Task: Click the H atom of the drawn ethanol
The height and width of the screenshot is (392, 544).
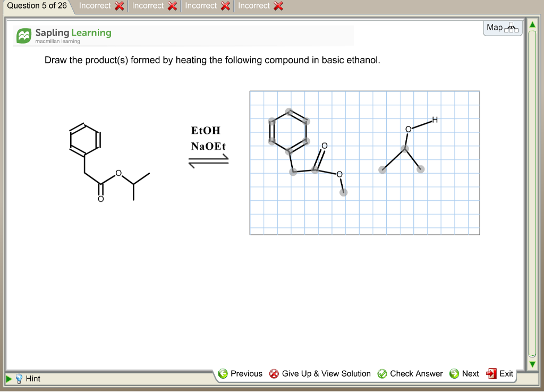Action: point(435,120)
